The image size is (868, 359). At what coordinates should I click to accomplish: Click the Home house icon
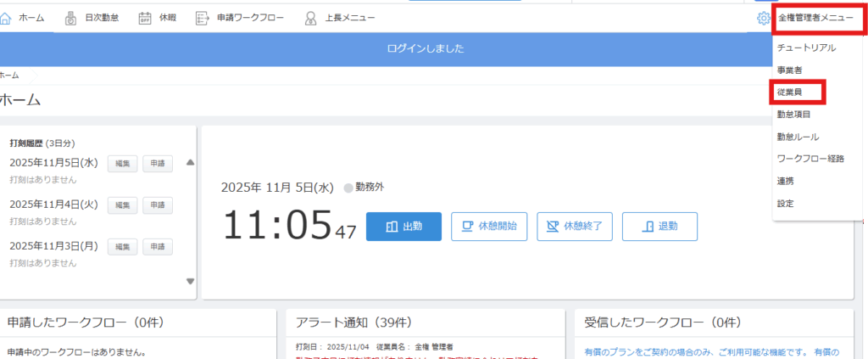coord(7,18)
